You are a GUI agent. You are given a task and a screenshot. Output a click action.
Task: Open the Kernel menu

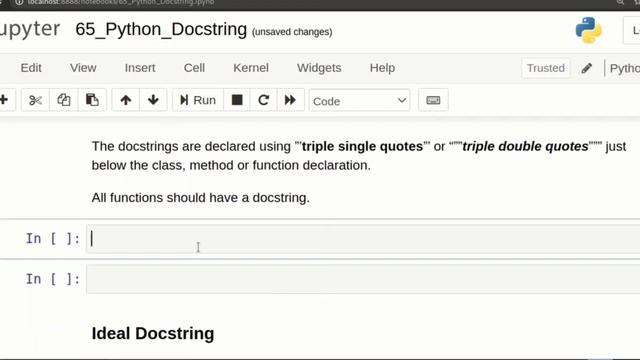coord(251,68)
